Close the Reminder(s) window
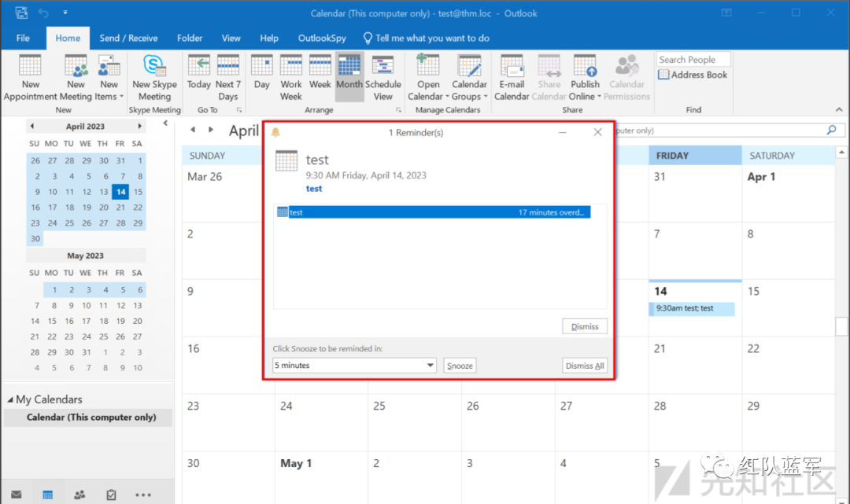 point(597,132)
